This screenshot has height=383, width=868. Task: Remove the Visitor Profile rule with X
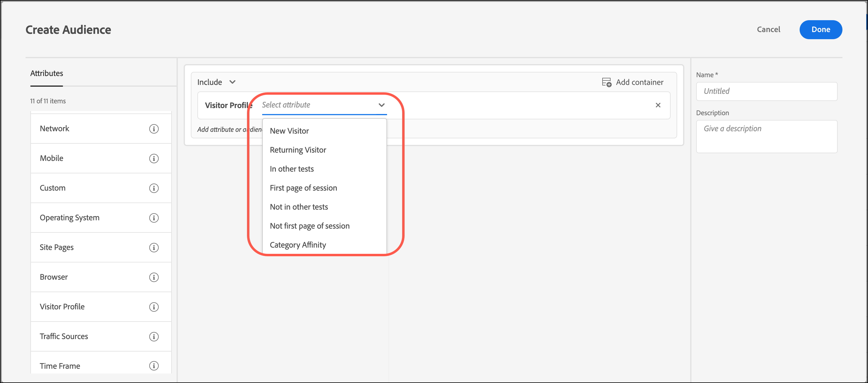(x=658, y=105)
